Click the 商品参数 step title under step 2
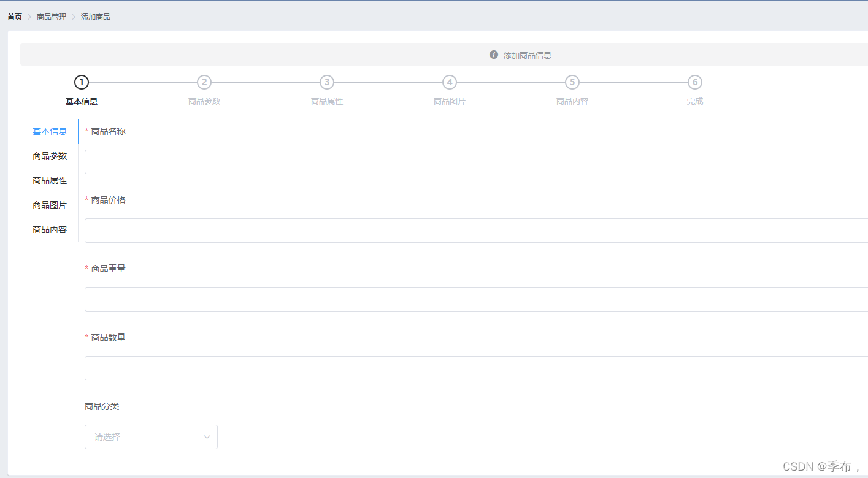This screenshot has height=478, width=868. pos(204,101)
